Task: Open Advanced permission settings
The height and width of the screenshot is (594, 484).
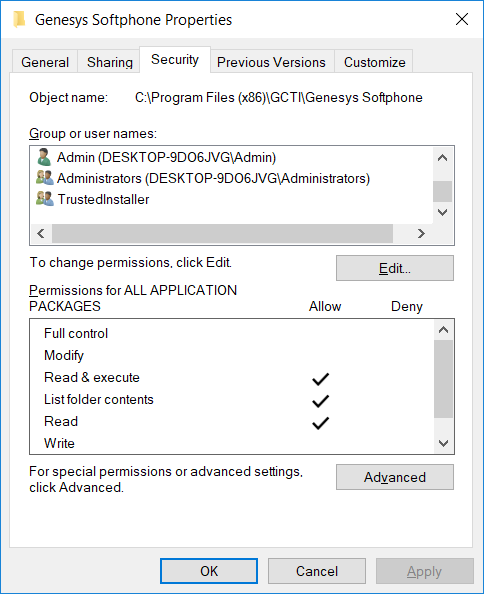Action: 395,477
